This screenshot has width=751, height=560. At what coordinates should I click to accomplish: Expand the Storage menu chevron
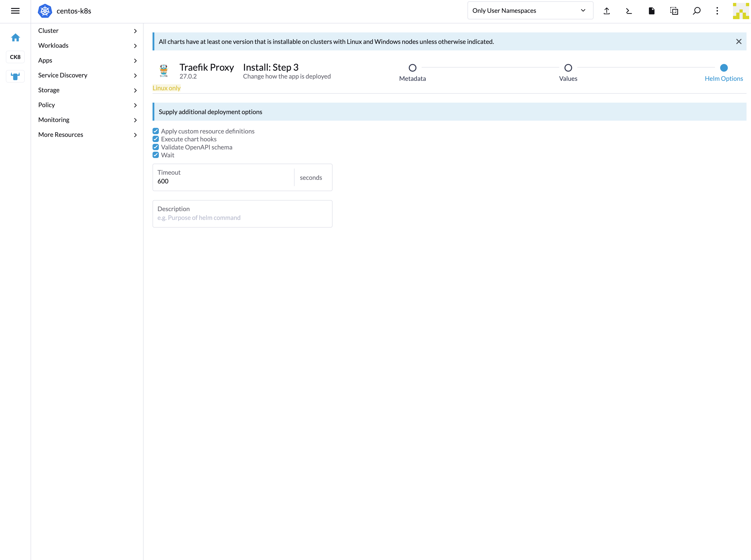click(x=135, y=90)
